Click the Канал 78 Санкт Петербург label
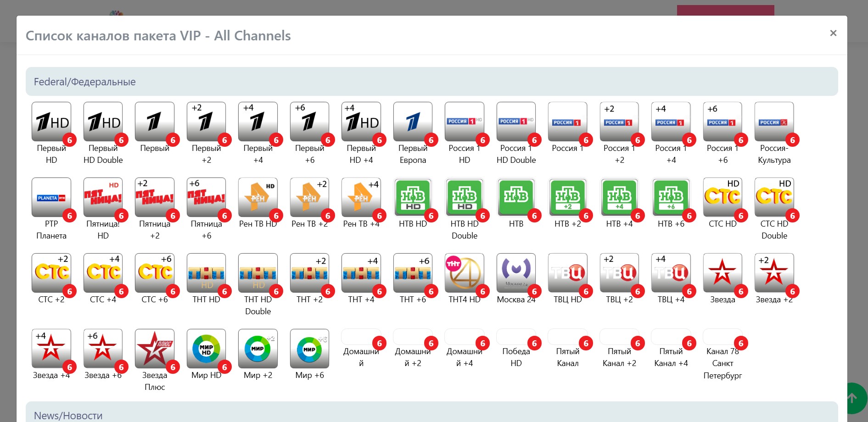Screen dimensions: 868x422 tap(722, 363)
